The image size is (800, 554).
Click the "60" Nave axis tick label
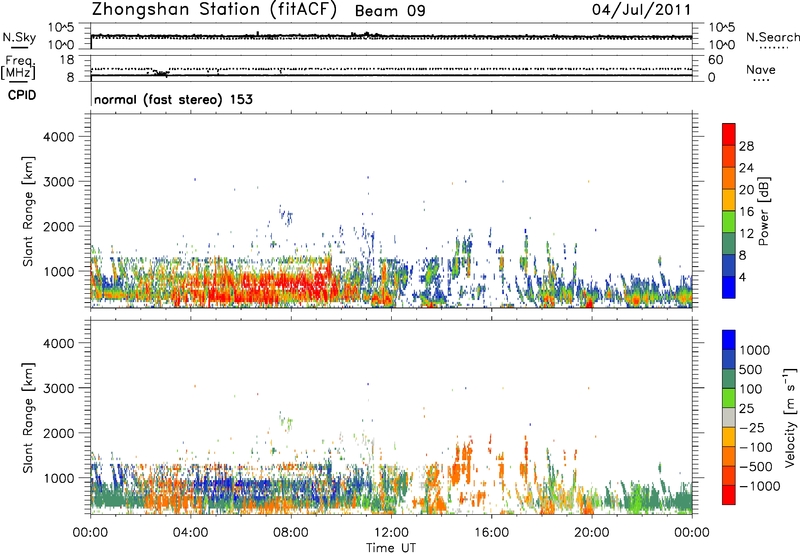[715, 60]
